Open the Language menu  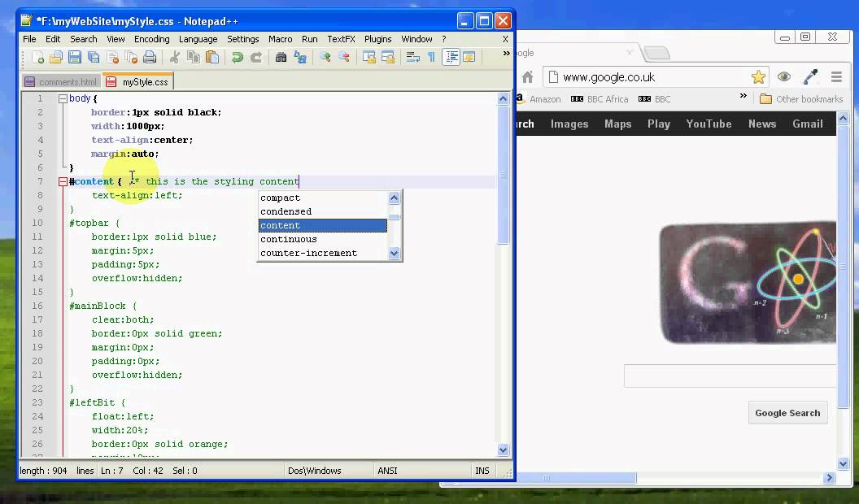(x=198, y=39)
